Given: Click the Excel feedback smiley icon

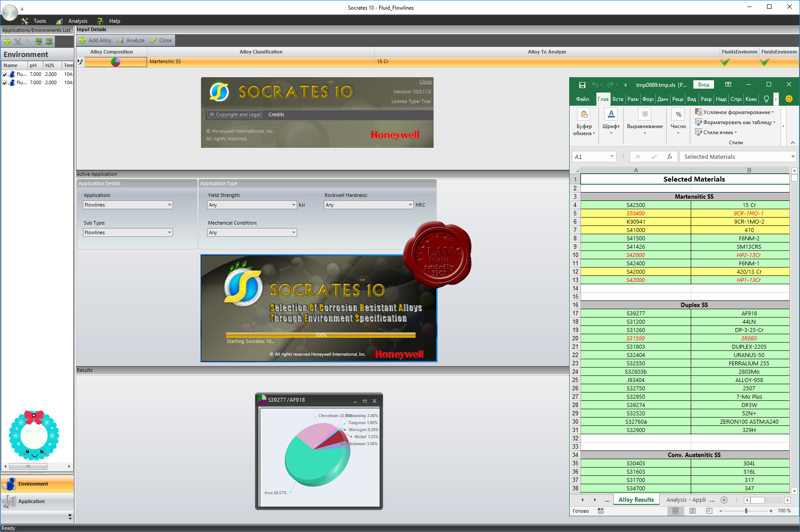Looking at the screenshot, I should (789, 99).
